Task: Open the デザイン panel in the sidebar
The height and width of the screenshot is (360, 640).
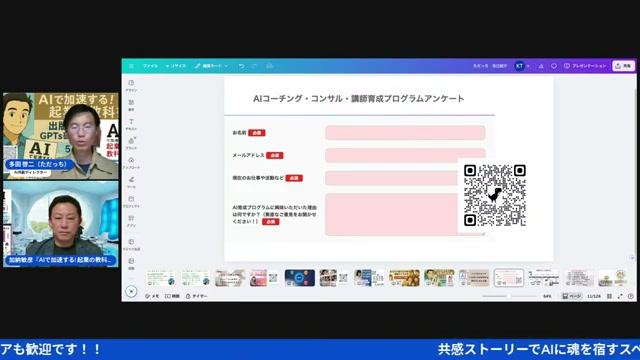Action: pos(131,85)
